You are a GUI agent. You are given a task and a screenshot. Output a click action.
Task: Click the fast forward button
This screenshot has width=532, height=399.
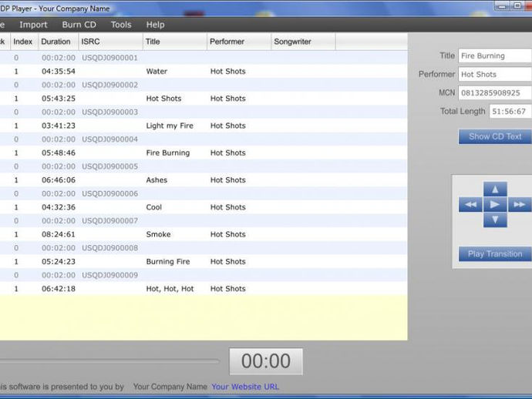[520, 204]
